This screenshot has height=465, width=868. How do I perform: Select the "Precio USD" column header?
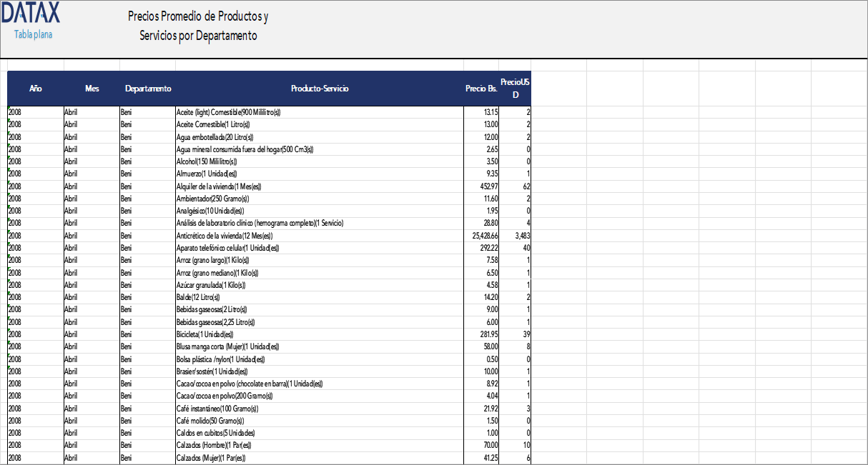514,86
